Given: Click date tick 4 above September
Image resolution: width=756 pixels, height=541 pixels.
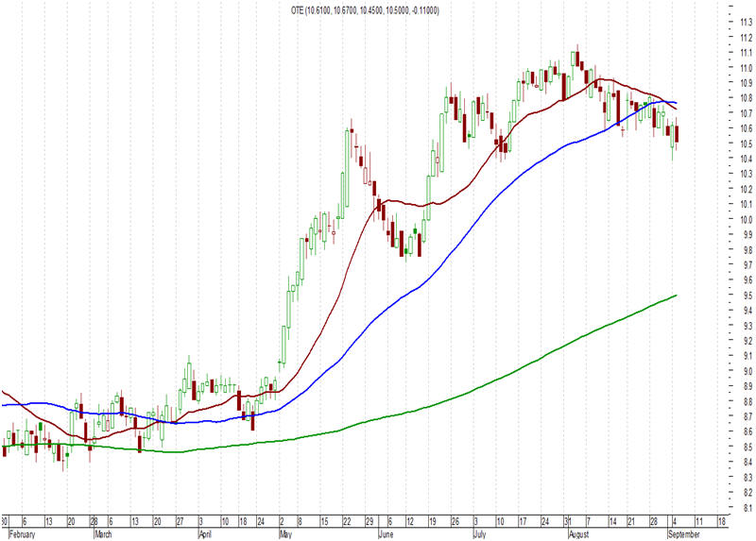Looking at the screenshot, I should click(675, 522).
